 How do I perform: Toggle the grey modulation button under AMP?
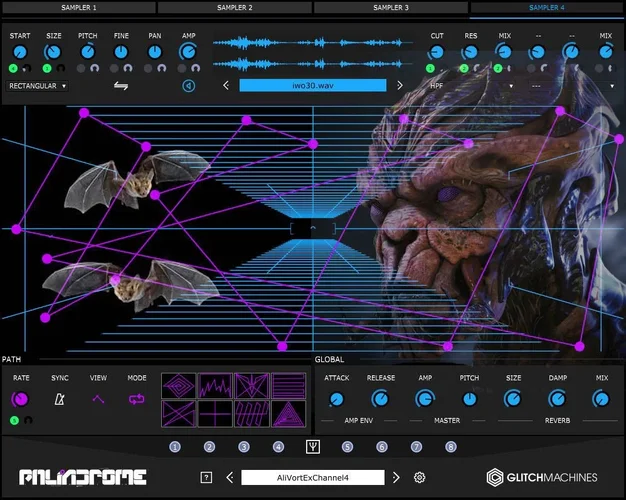point(182,68)
